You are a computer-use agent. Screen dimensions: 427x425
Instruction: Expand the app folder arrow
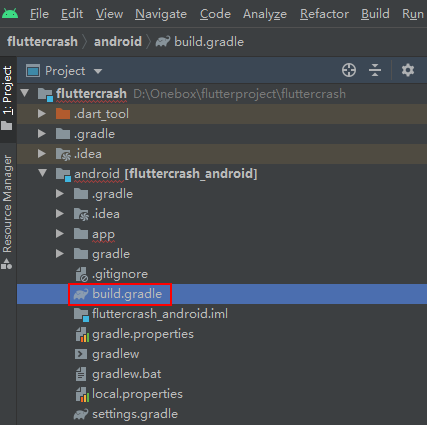click(x=60, y=234)
